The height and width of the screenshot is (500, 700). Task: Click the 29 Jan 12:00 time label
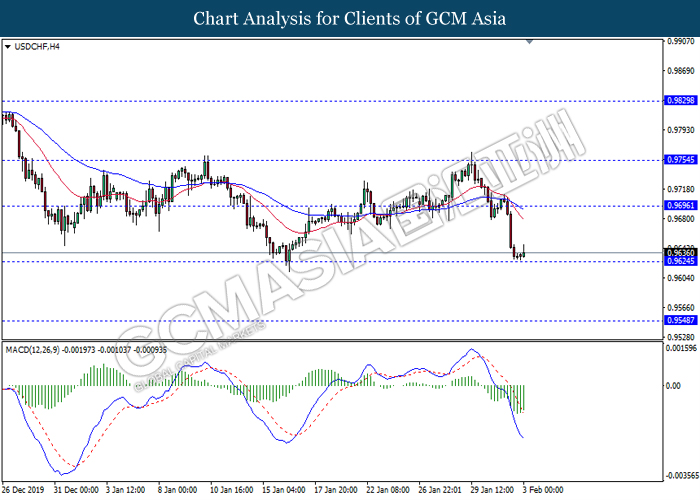(x=492, y=490)
